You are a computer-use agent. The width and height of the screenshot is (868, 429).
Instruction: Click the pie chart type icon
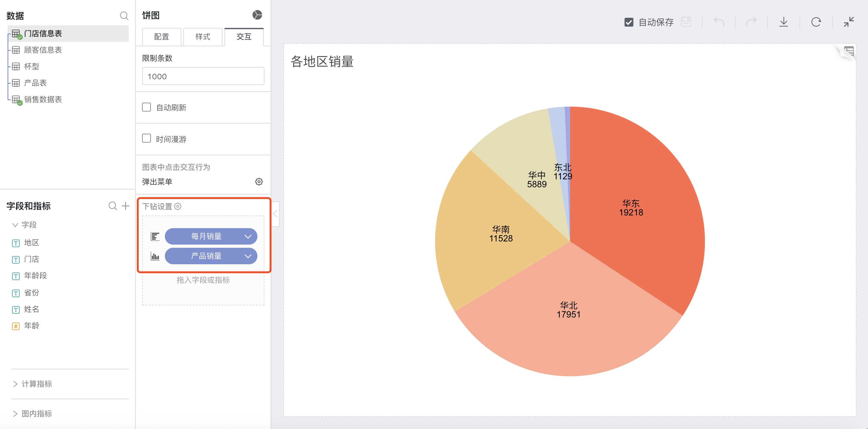[257, 15]
